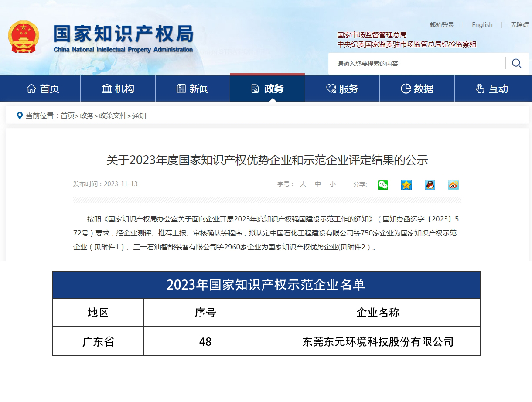Open the 政务 navigation tab
The image size is (532, 402).
(267, 89)
